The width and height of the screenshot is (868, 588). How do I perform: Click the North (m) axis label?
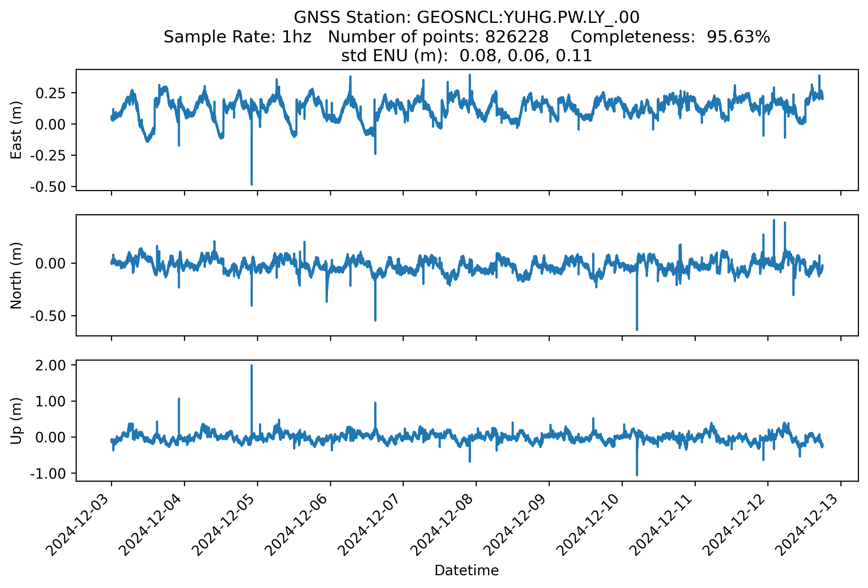tap(16, 275)
